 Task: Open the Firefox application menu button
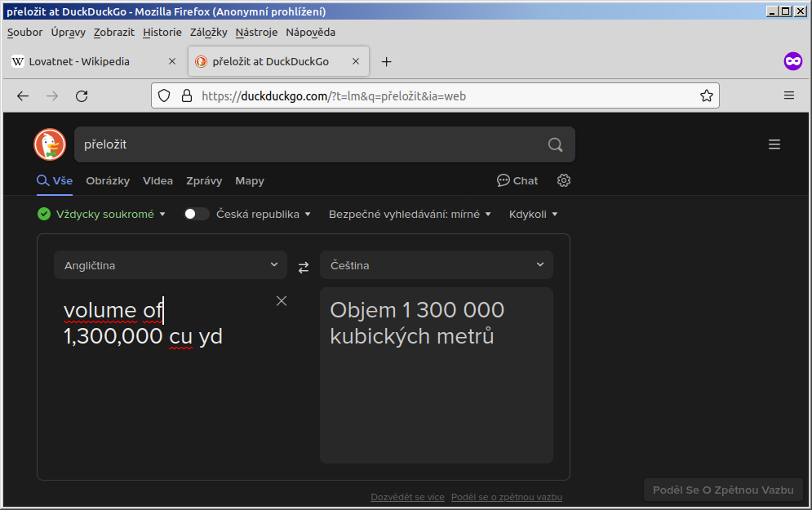tap(788, 95)
